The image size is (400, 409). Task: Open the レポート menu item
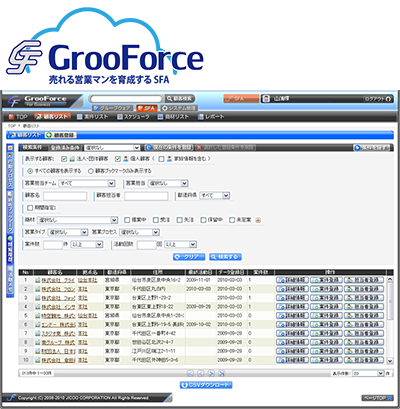[x=211, y=117]
